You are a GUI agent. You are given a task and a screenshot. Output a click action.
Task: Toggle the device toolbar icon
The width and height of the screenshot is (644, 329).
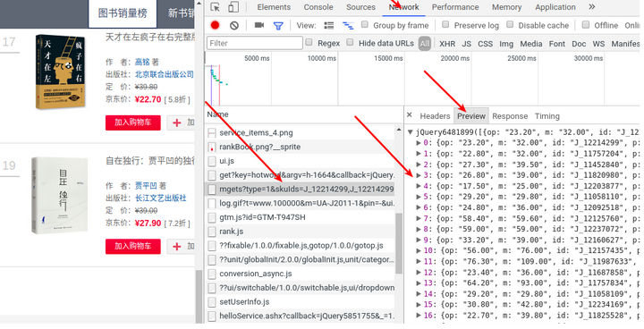(233, 7)
